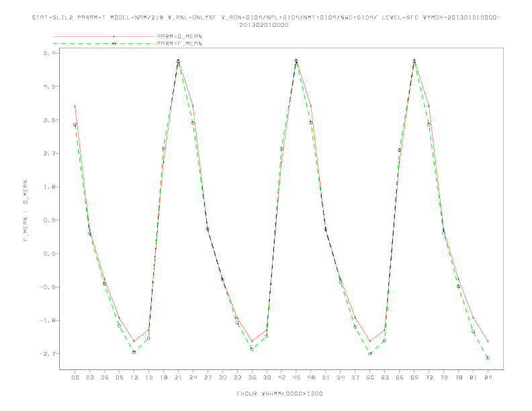Click y-axis tick value -2.7

point(47,354)
